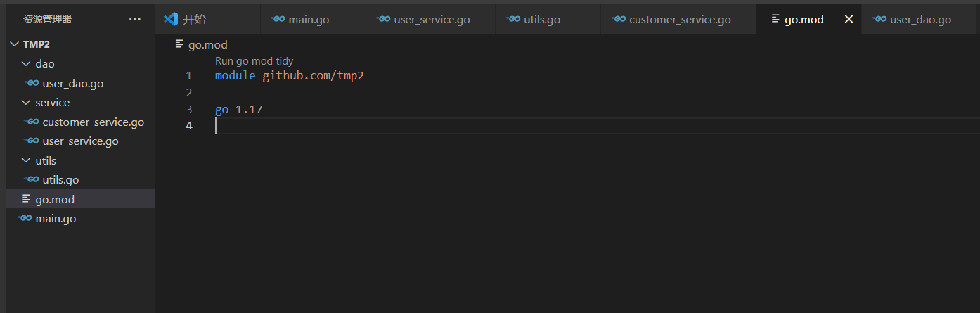Screen dimensions: 980x313
Task: Click the go.mod breadcrumb label
Action: [x=207, y=44]
